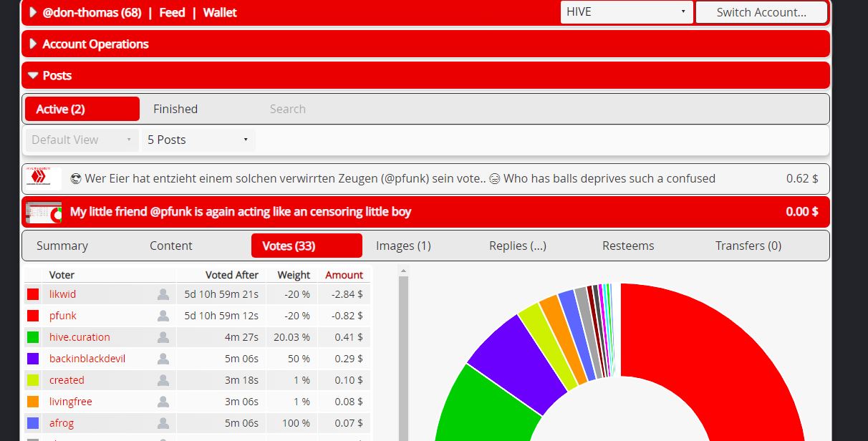Open voter link created

[67, 380]
